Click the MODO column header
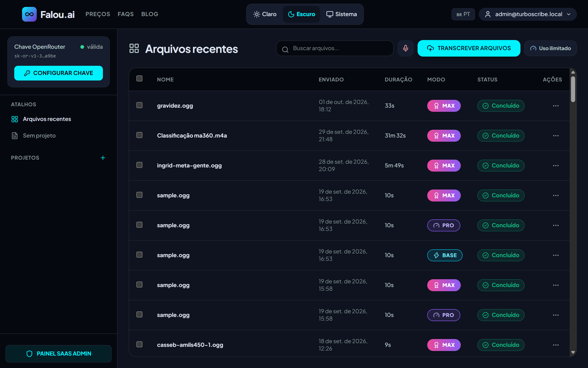Viewport: 588px width, 368px height. point(436,80)
